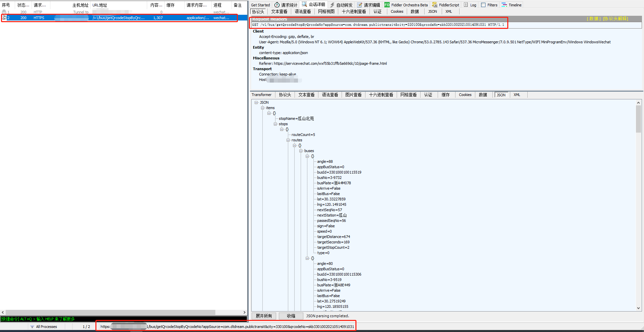Open the [协议头解释] header definitions link

(x=615, y=19)
